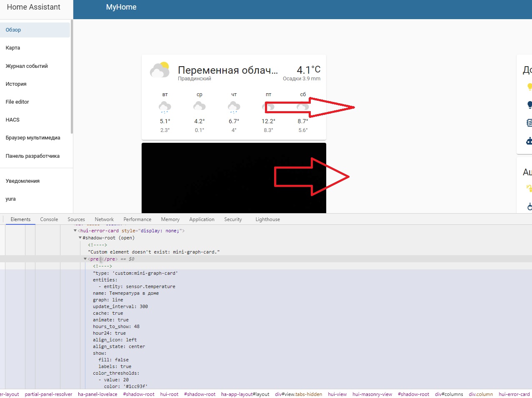Click the dark blue lightbulb icon
Screen dimensions: 532x398
click(530, 104)
